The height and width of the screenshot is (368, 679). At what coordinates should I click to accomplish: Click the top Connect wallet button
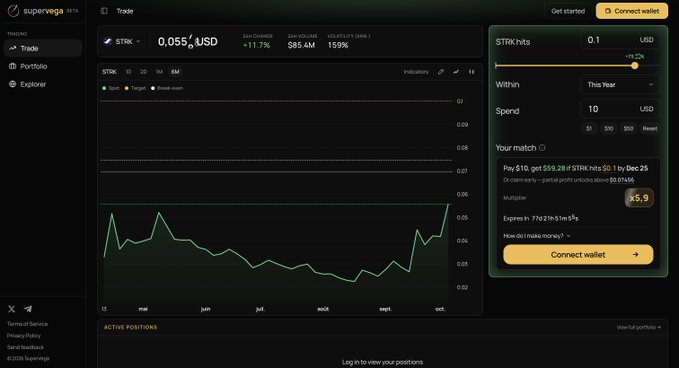[632, 11]
